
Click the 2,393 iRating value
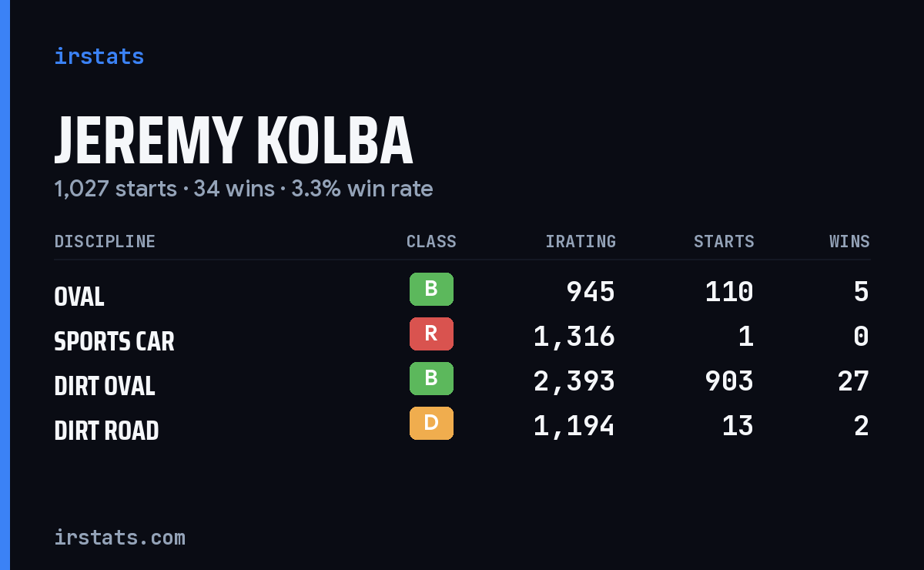pyautogui.click(x=574, y=381)
